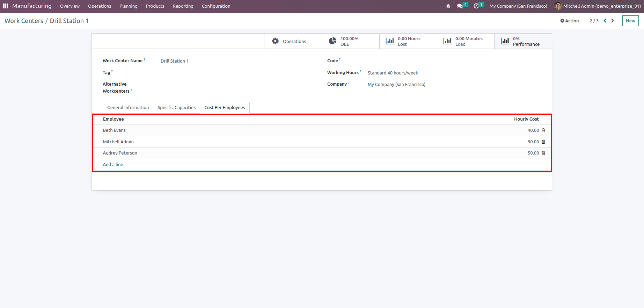Screen dimensions: 644x308
Task: Open the Reporting menu
Action: 183,6
